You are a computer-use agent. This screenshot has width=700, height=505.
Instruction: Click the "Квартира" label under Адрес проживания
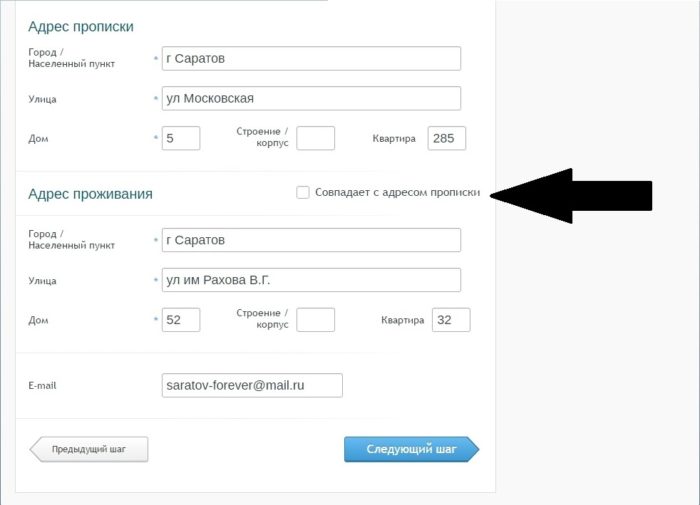tap(403, 320)
